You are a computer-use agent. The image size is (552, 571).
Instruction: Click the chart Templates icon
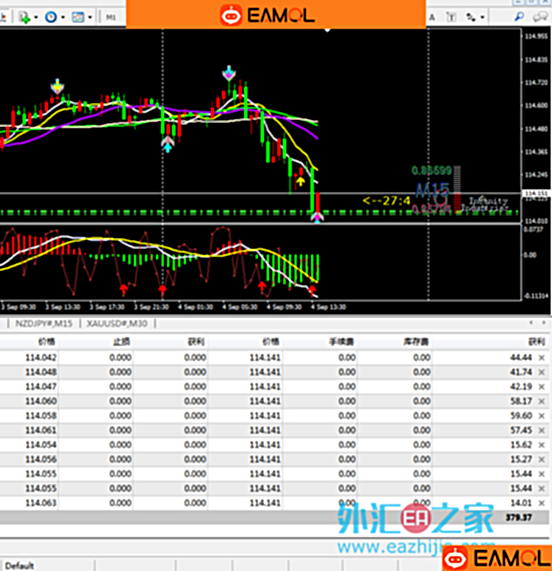78,17
